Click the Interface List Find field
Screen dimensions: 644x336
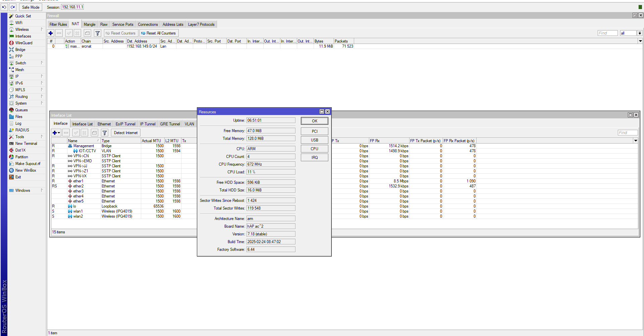pos(628,132)
